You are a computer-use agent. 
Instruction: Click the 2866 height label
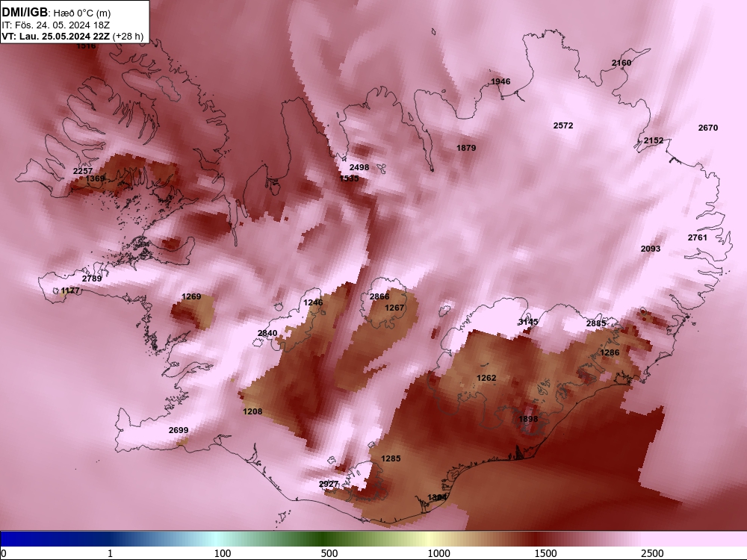[379, 296]
